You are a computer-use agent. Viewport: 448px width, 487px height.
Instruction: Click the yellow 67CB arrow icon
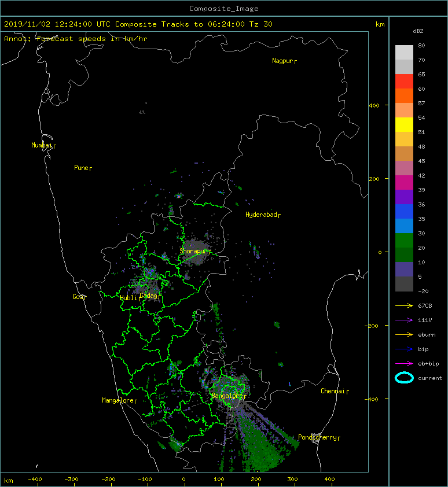point(404,305)
